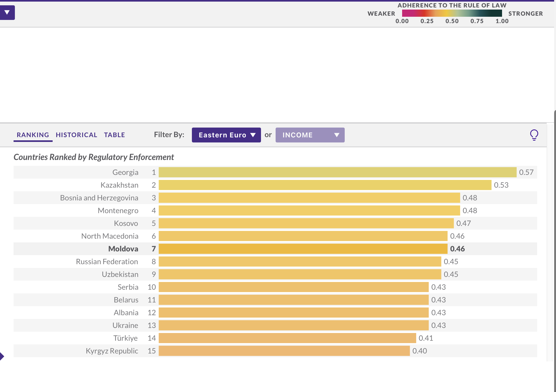Select North Macedonia row label
Screen dimensions: 556x392
click(x=109, y=236)
